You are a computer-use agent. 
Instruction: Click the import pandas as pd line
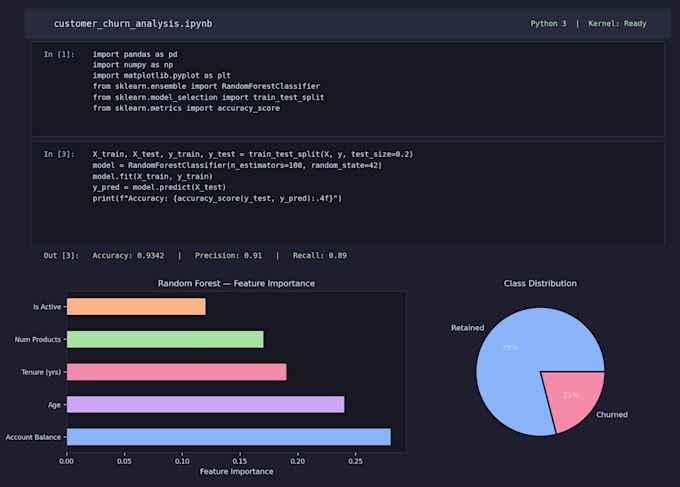[x=135, y=54]
